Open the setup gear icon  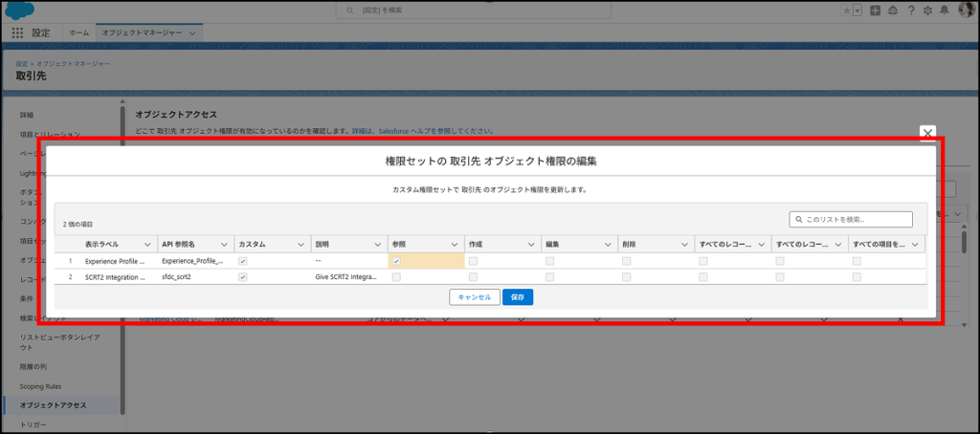pos(926,10)
